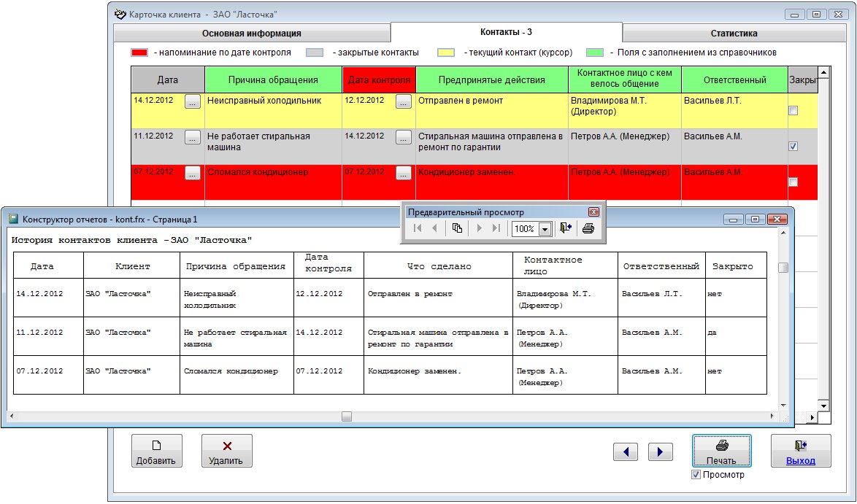Click the report's horizontal scrollbar thumb
The image size is (857, 504).
[347, 416]
